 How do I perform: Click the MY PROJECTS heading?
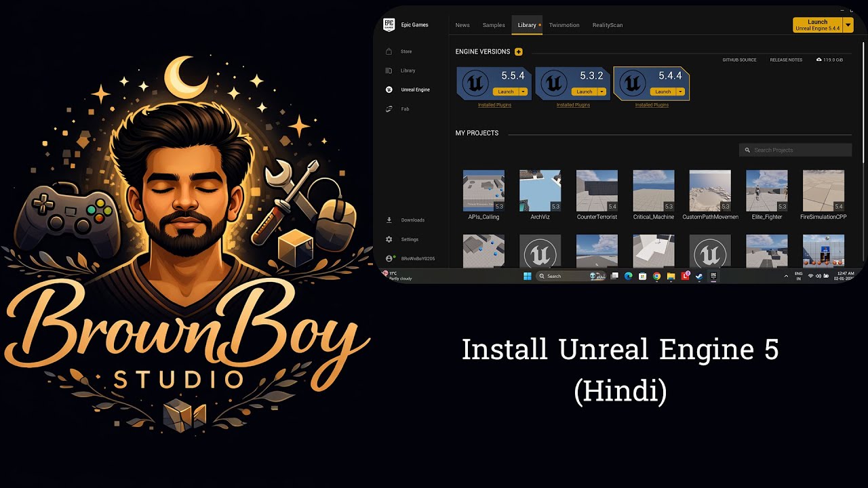[477, 133]
